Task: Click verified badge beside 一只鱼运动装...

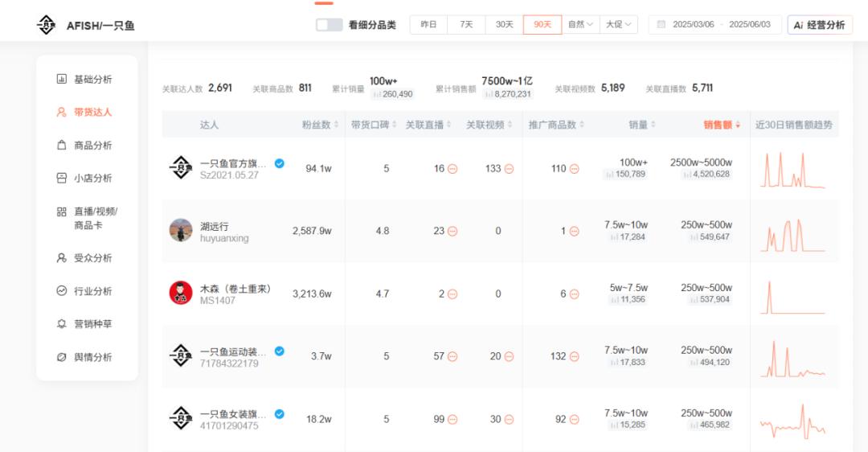Action: point(280,351)
